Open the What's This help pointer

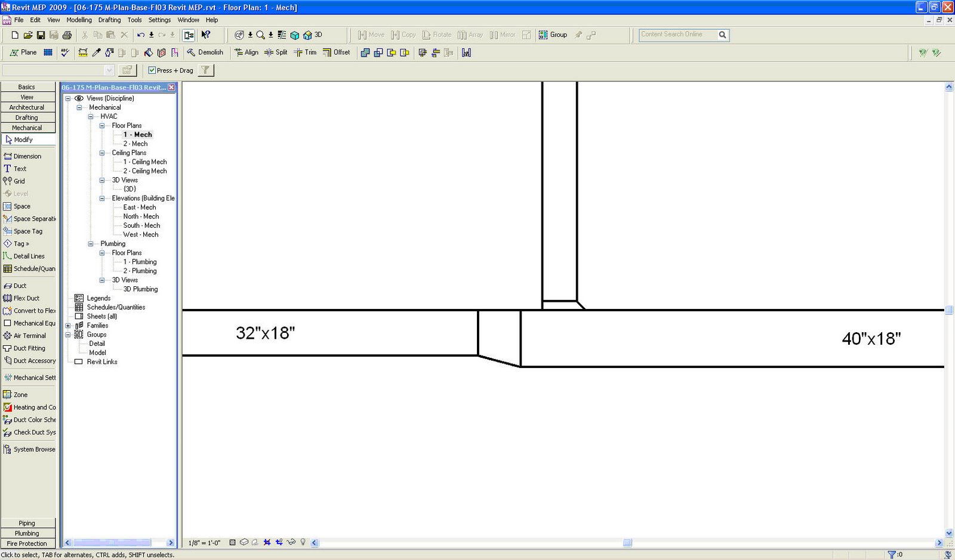click(x=206, y=35)
